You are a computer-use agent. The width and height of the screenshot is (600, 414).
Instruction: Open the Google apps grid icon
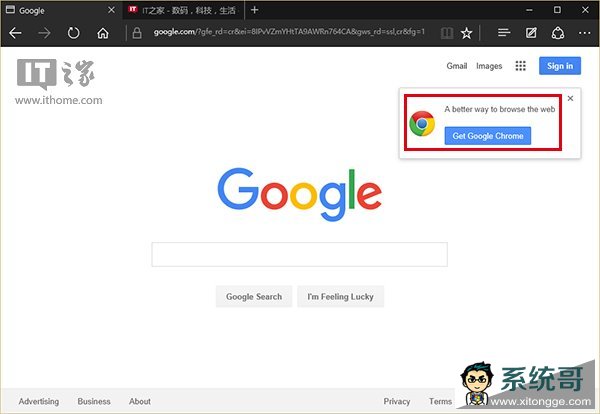click(520, 66)
